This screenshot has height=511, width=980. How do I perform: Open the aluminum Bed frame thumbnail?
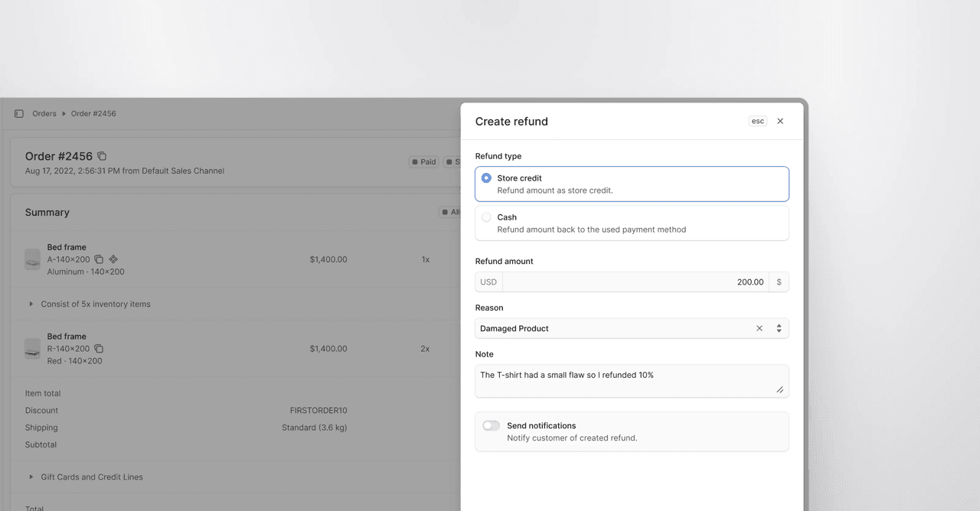[32, 259]
